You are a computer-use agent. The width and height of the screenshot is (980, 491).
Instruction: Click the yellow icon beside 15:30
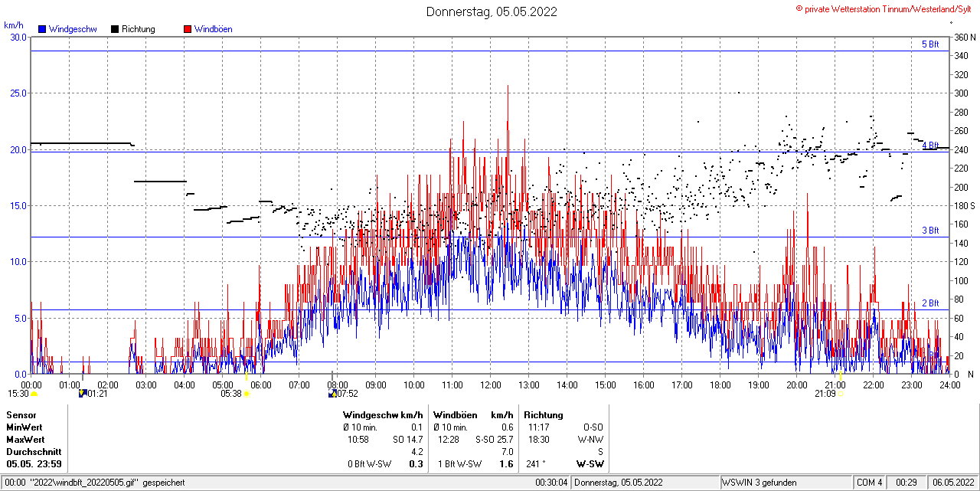click(34, 394)
